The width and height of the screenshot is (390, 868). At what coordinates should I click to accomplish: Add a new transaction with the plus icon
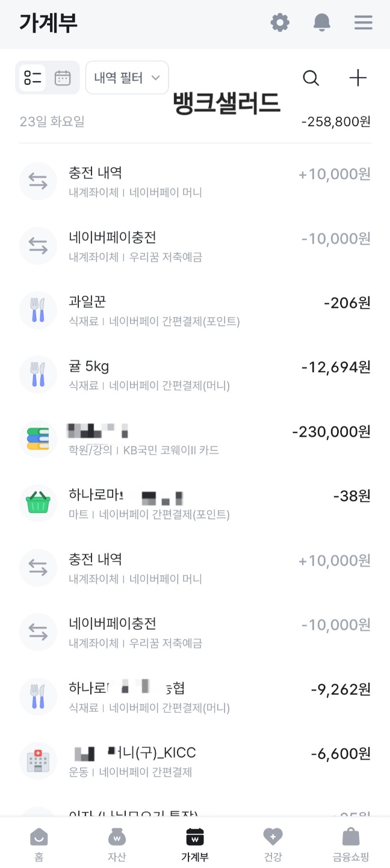[x=357, y=78]
